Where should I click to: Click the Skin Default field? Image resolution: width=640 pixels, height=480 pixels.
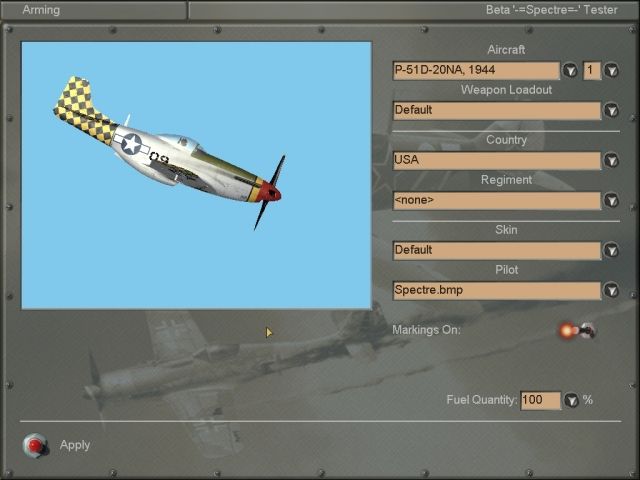click(496, 250)
